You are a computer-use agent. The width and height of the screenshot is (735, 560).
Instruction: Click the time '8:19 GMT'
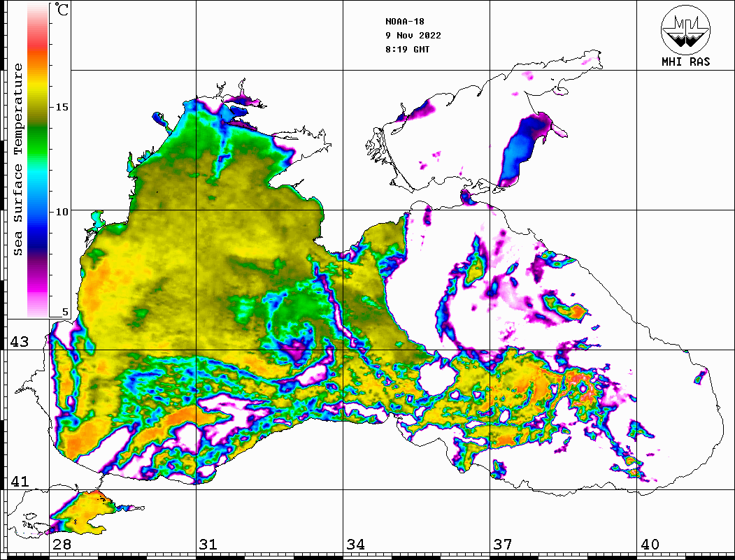[407, 50]
